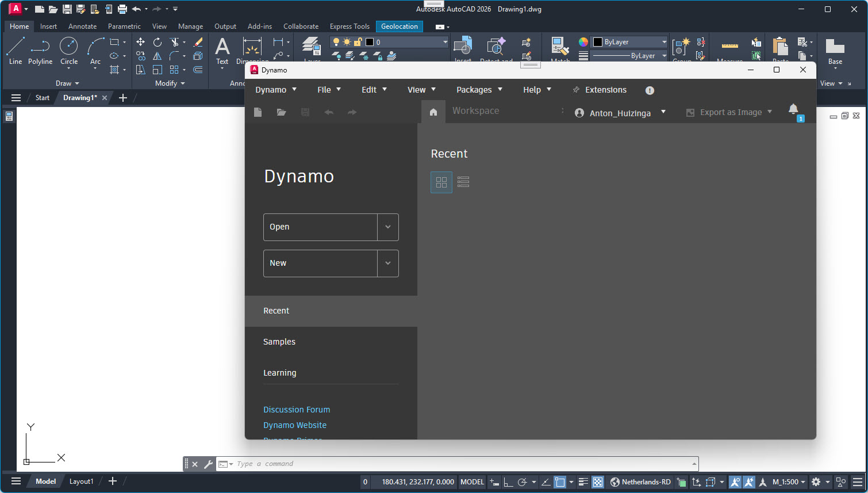Follow the Discussion Forum link

click(x=297, y=410)
